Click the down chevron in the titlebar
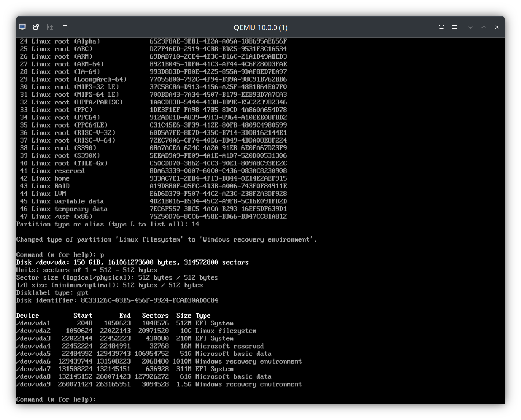 [470, 27]
